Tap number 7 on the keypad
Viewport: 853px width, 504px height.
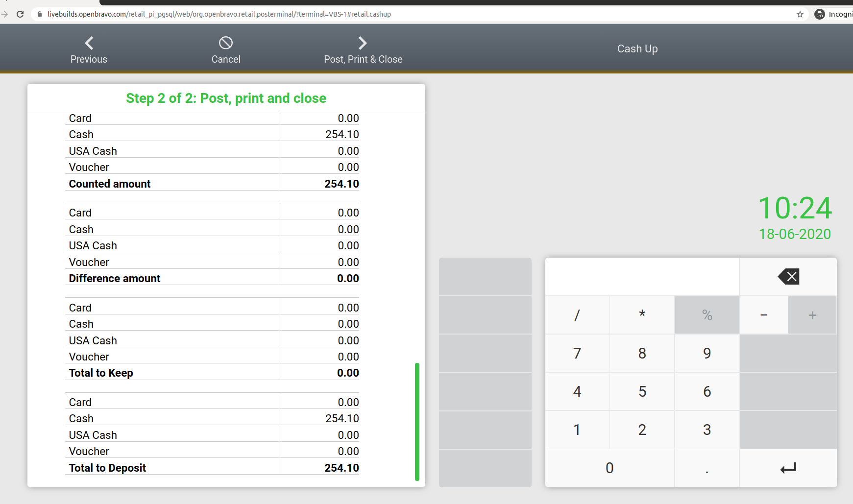point(577,353)
